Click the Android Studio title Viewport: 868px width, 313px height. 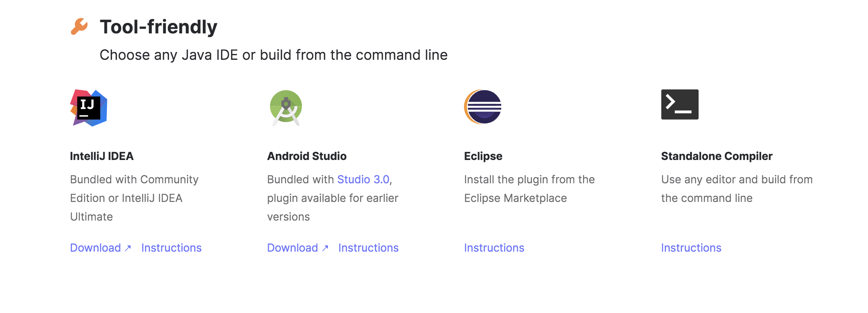point(307,156)
